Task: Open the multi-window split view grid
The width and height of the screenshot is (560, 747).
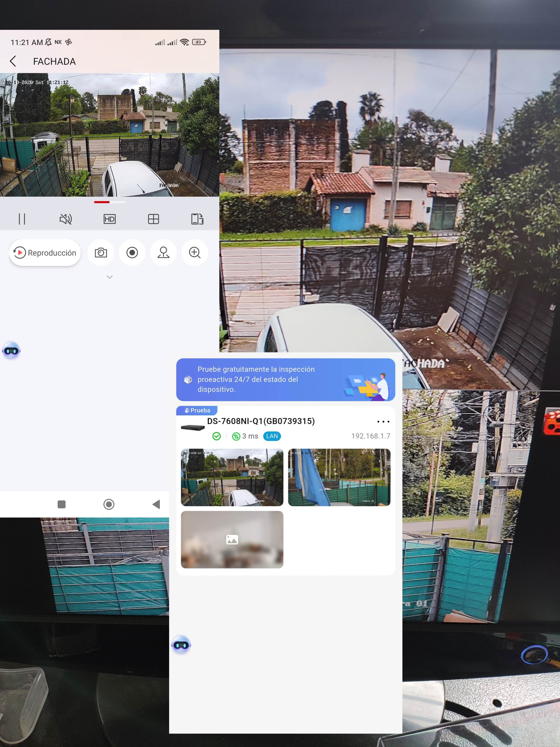Action: (153, 219)
